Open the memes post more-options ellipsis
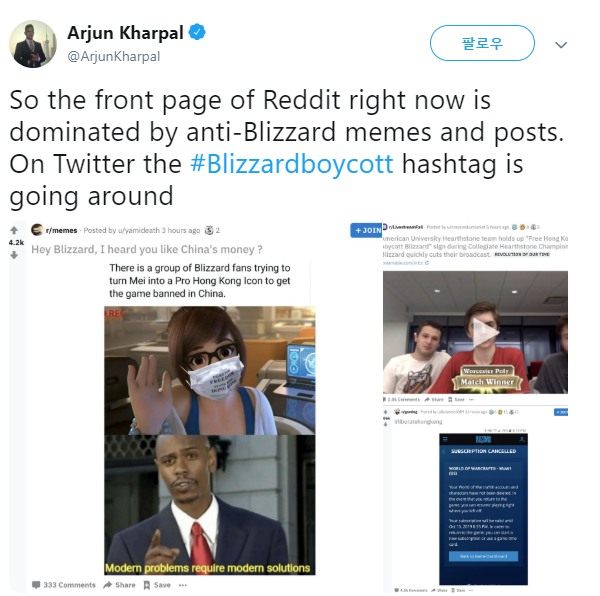 tap(183, 585)
